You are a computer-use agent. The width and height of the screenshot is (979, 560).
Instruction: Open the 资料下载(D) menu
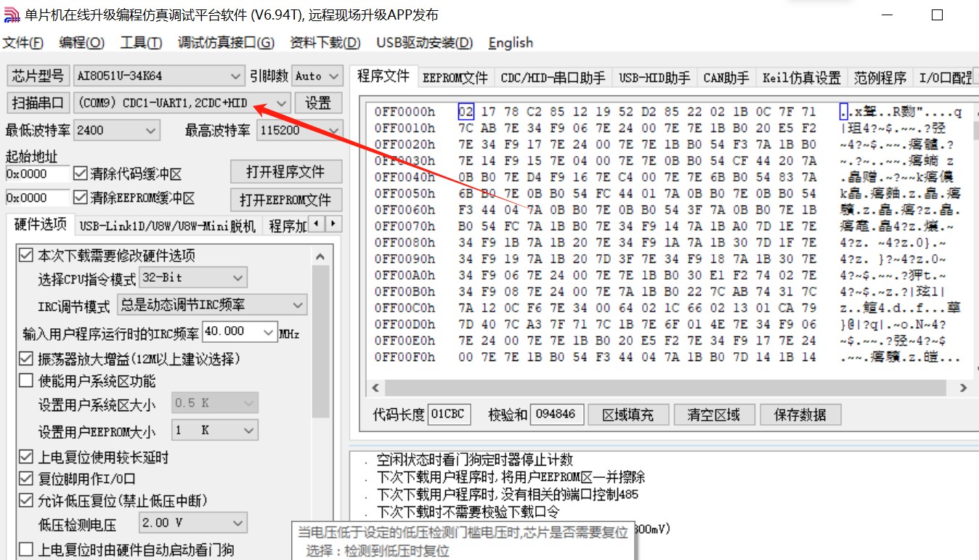coord(325,43)
